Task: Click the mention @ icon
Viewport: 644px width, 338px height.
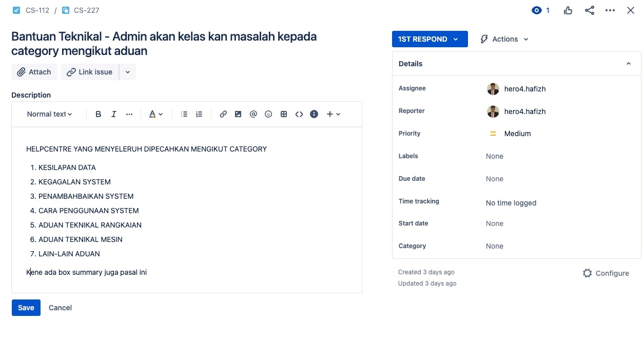Action: tap(253, 114)
